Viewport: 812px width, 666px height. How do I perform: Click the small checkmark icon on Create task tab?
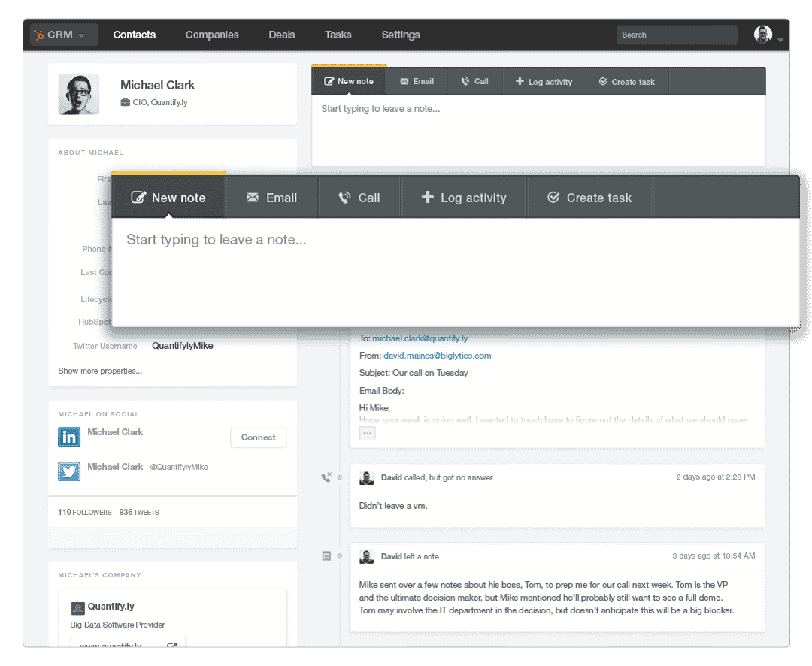[x=603, y=81]
